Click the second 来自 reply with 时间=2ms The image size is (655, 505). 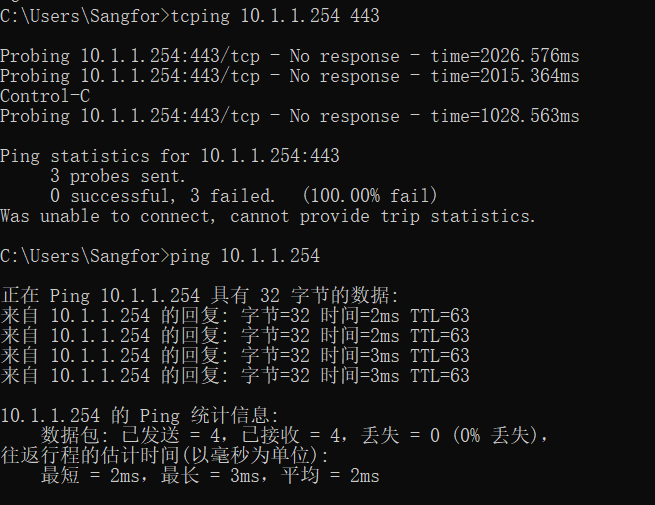tap(235, 336)
